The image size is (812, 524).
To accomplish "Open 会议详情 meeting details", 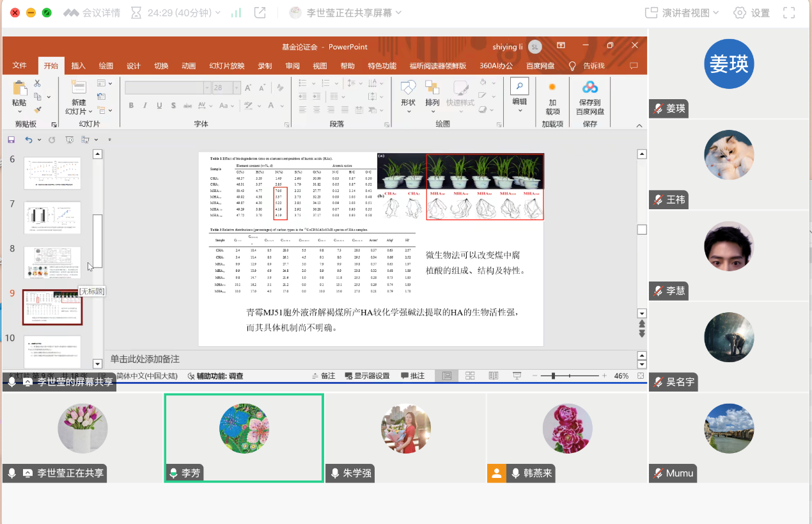I will 91,13.
